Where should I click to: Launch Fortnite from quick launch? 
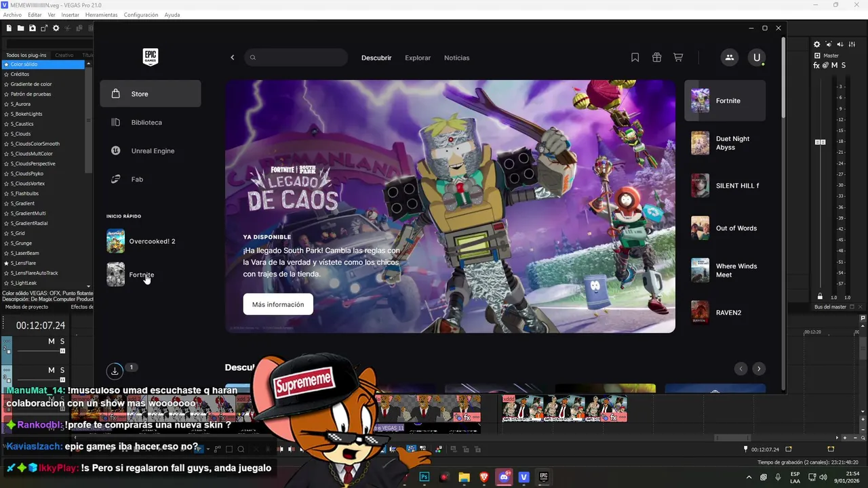(x=151, y=274)
